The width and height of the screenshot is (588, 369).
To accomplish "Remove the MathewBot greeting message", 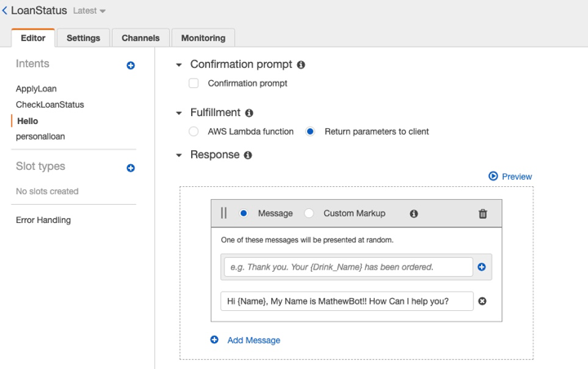I will 483,301.
